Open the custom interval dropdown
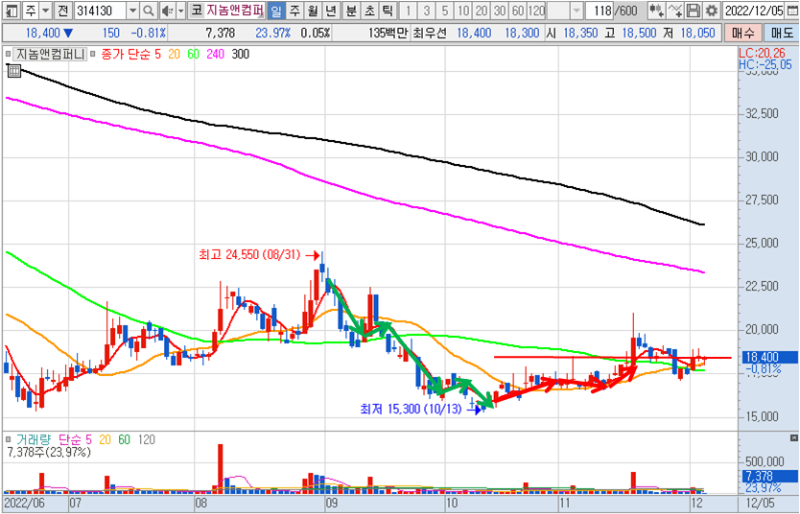The height and width of the screenshot is (514, 800). click(x=577, y=10)
